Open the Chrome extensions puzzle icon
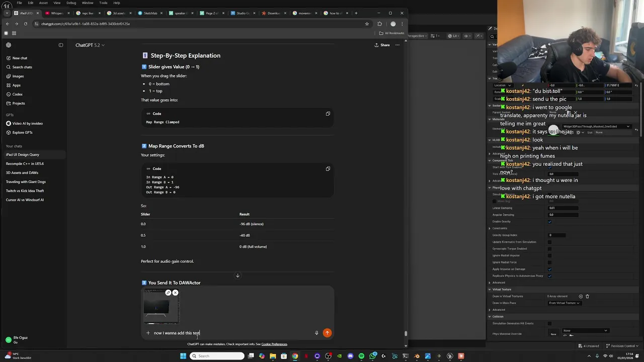Screen dimensions: 644x362 (380, 24)
